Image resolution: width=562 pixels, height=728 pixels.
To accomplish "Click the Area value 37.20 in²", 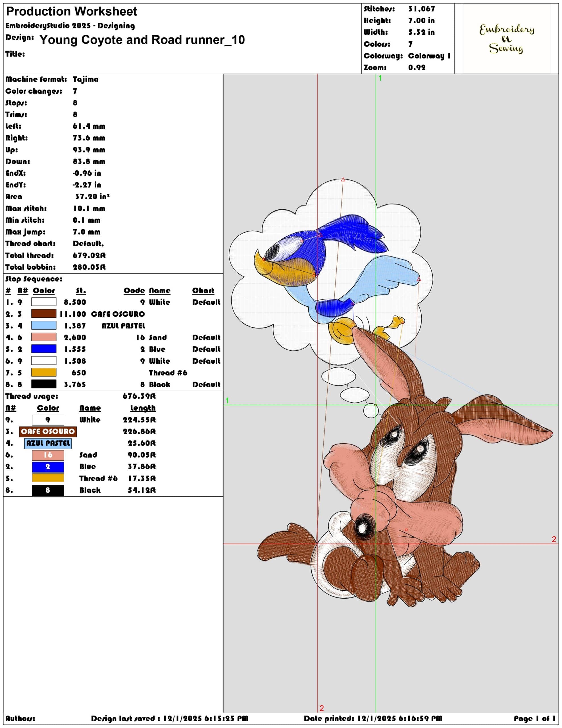I will tap(92, 197).
